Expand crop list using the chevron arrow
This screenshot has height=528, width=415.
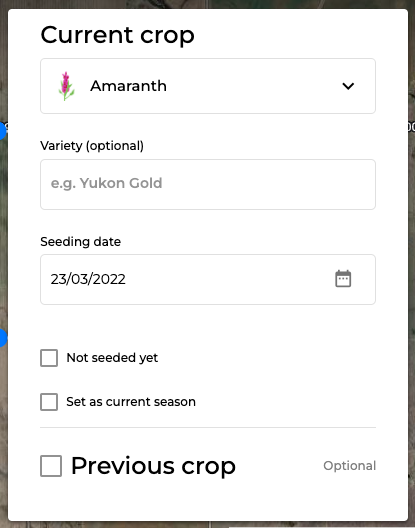tap(348, 86)
